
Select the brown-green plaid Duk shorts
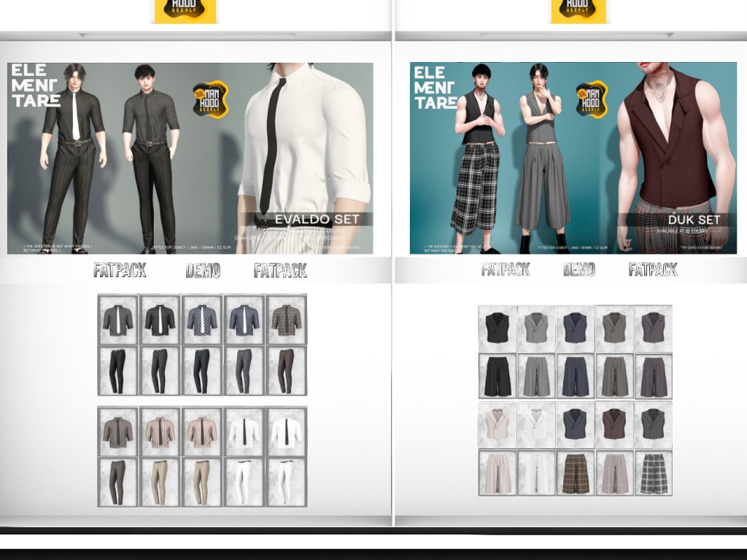point(575,472)
